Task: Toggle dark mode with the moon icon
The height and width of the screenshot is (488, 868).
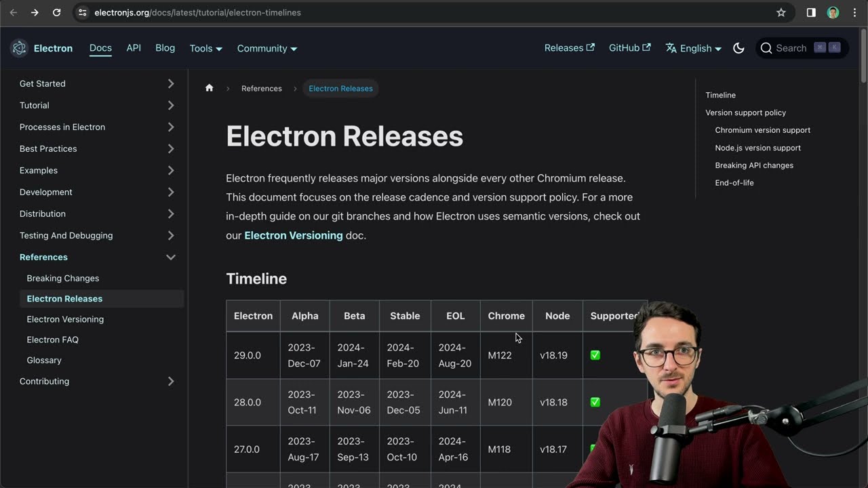Action: (x=739, y=48)
